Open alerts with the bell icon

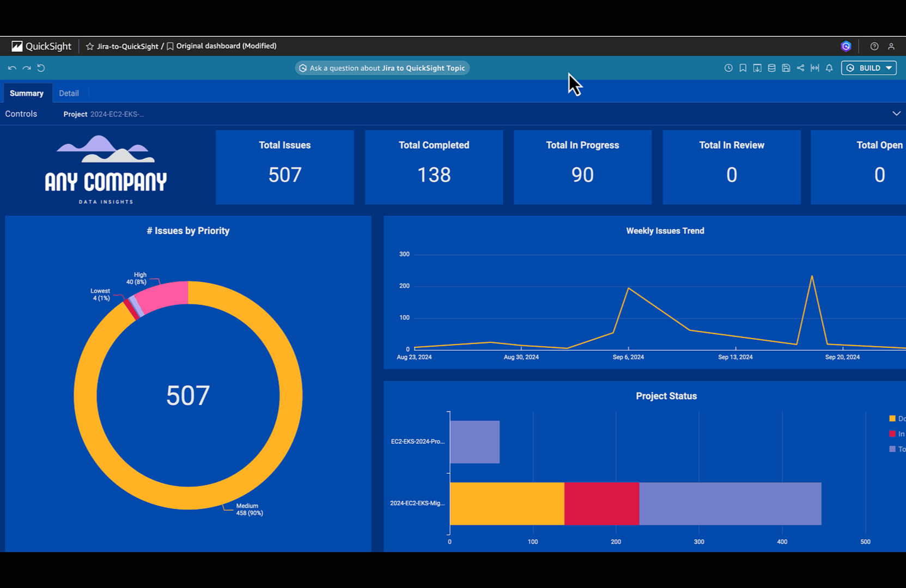point(829,68)
